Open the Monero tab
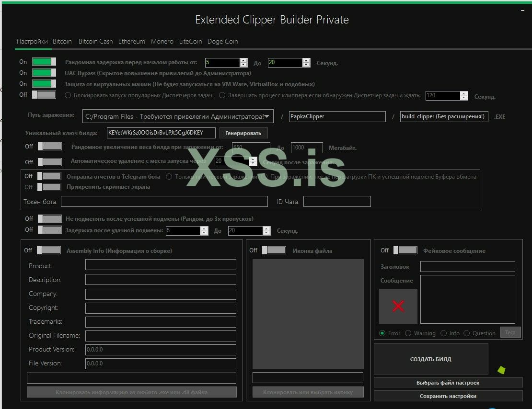The width and height of the screenshot is (532, 409). coord(162,42)
